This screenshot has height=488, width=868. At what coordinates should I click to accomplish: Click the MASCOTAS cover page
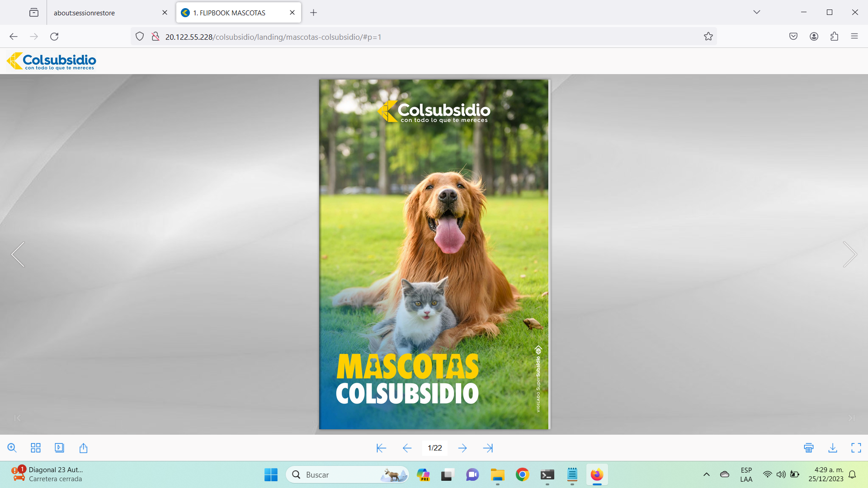[434, 254]
